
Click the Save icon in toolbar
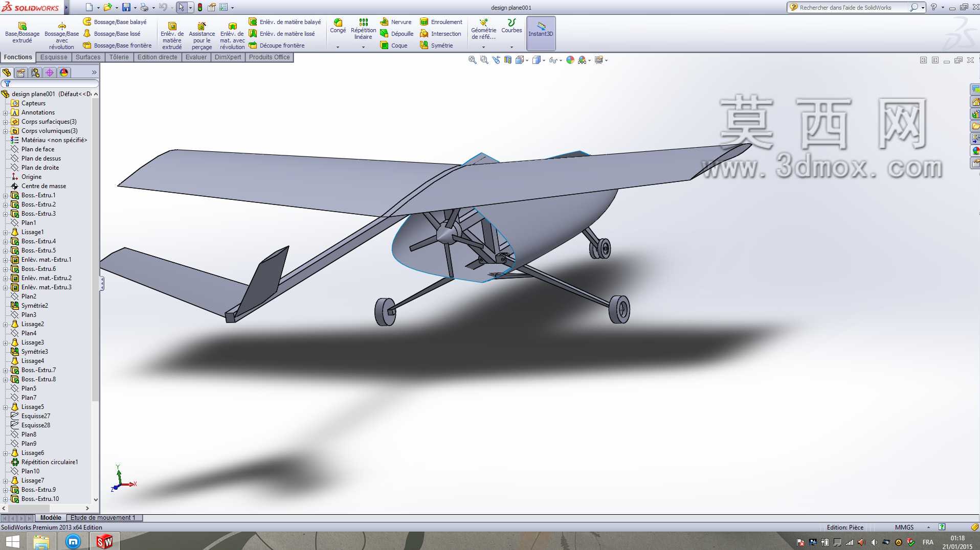126,7
